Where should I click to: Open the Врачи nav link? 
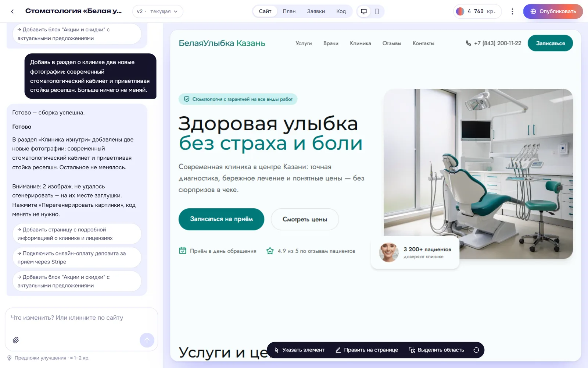(331, 43)
